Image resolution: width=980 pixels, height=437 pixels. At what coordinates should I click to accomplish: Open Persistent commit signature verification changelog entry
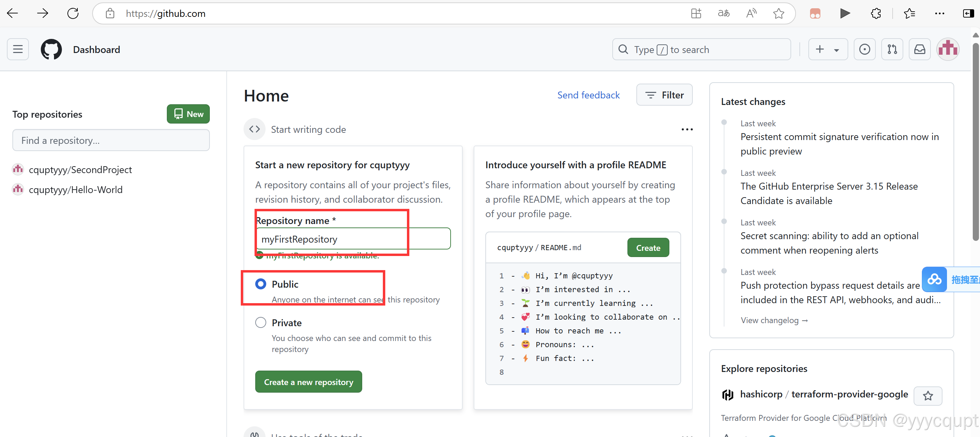click(x=840, y=144)
